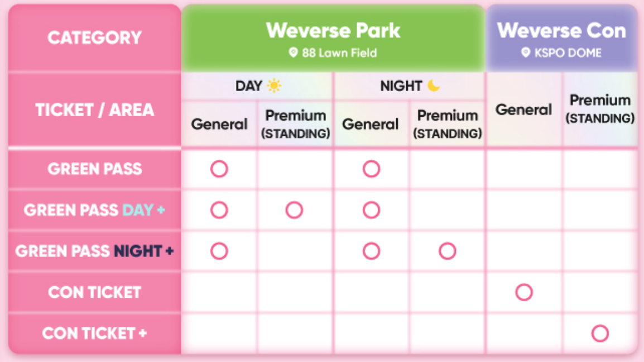The image size is (644, 362).
Task: Click the GREEN PASS row label
Action: (95, 169)
